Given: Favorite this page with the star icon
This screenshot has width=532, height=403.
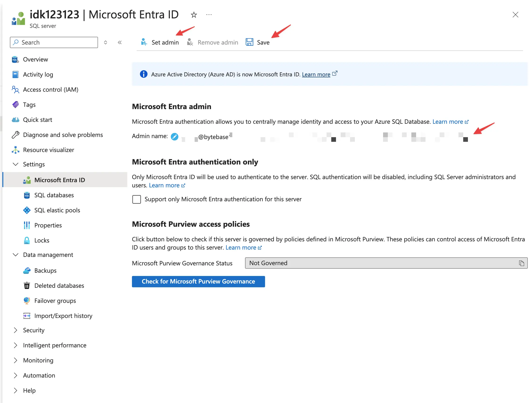Looking at the screenshot, I should pyautogui.click(x=194, y=15).
